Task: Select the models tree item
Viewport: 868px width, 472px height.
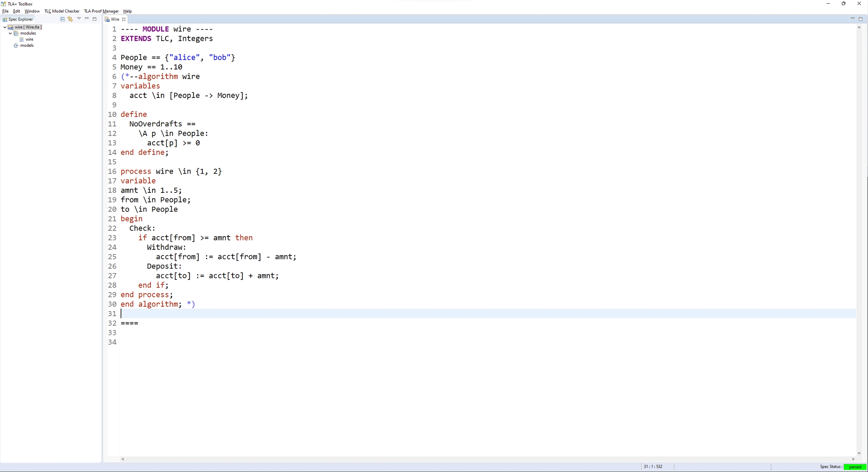Action: coord(27,46)
